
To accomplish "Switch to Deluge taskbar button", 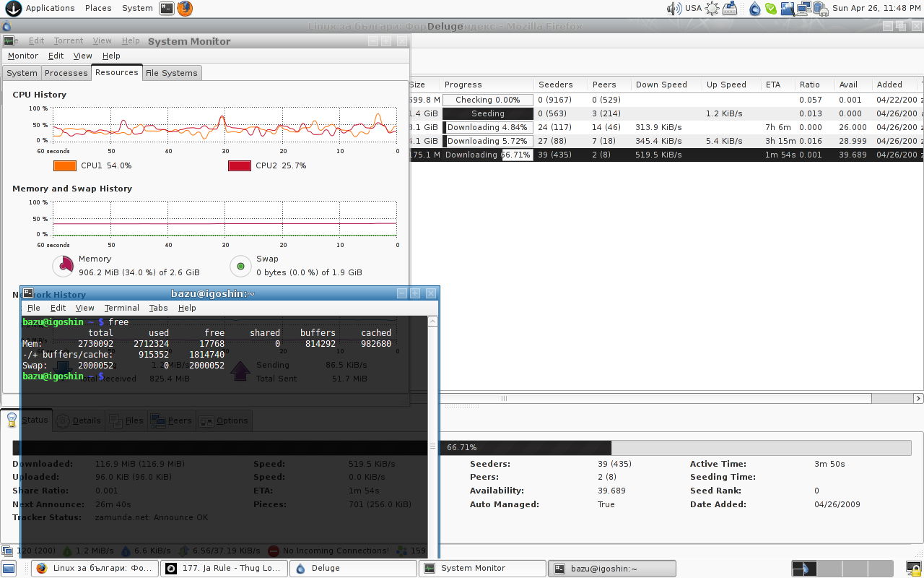I will coord(354,569).
